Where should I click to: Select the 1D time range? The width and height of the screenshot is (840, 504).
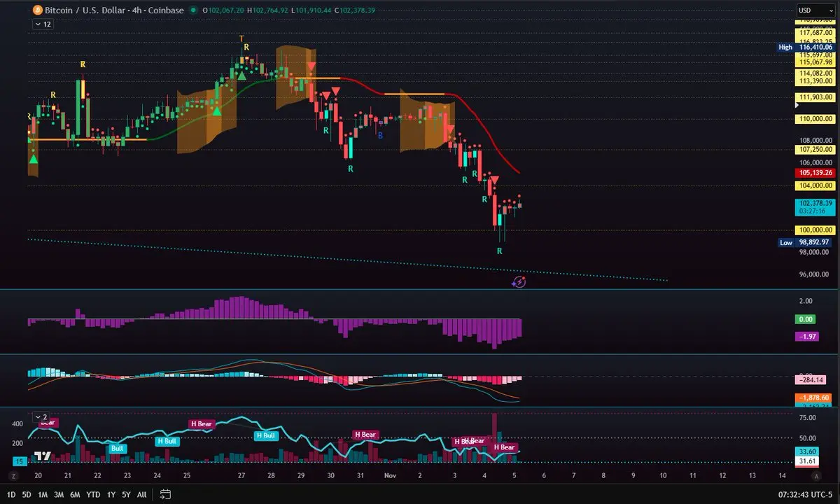[x=11, y=494]
